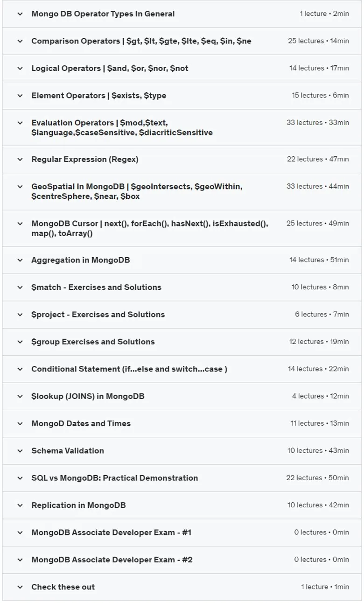Image resolution: width=364 pixels, height=603 pixels.
Task: Expand Regular Expression (Regex) section
Action: 182,160
